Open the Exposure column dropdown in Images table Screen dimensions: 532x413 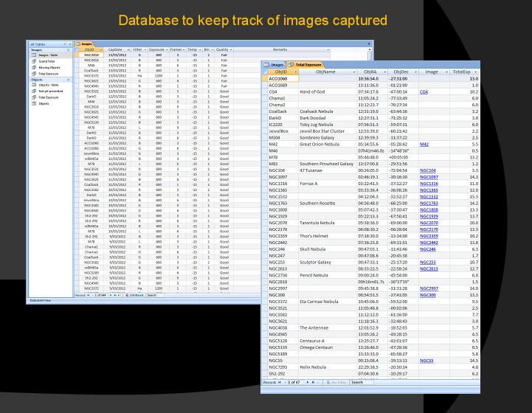[167, 50]
